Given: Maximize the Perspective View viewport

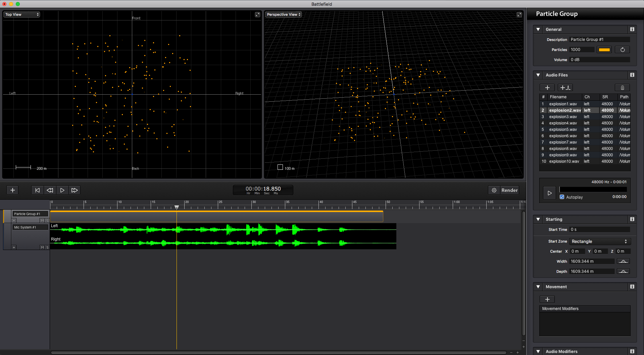Looking at the screenshot, I should click(x=519, y=14).
